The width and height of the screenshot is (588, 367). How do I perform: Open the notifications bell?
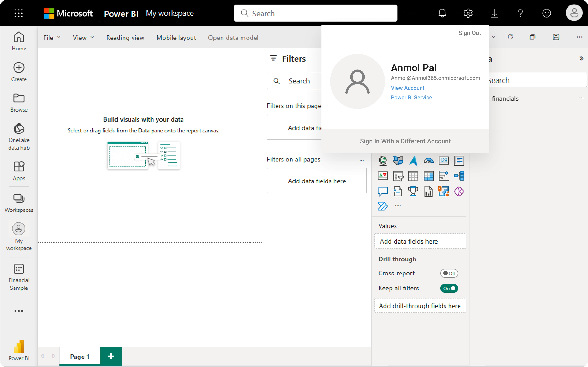[442, 13]
